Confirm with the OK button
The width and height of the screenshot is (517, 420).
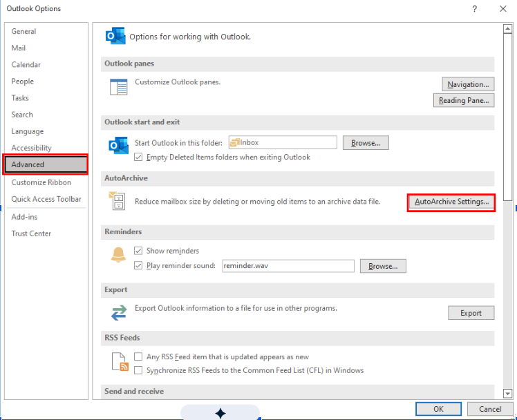pyautogui.click(x=438, y=409)
